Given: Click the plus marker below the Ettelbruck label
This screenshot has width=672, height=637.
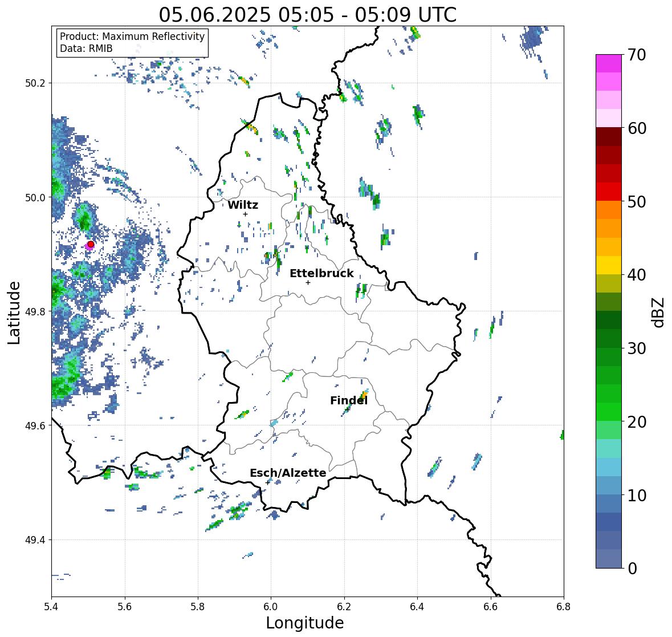Looking at the screenshot, I should tap(308, 282).
